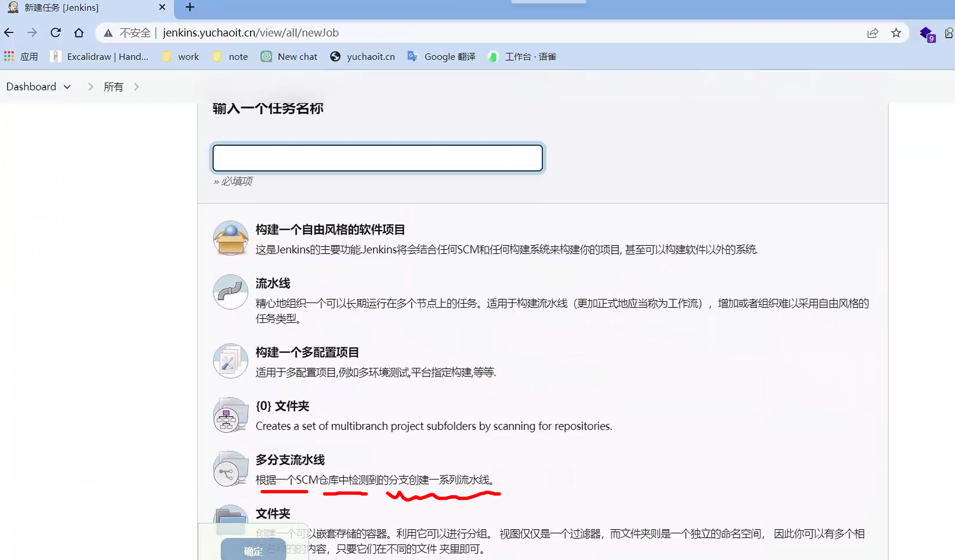Open a new browser tab
955x560 pixels.
coord(189,7)
